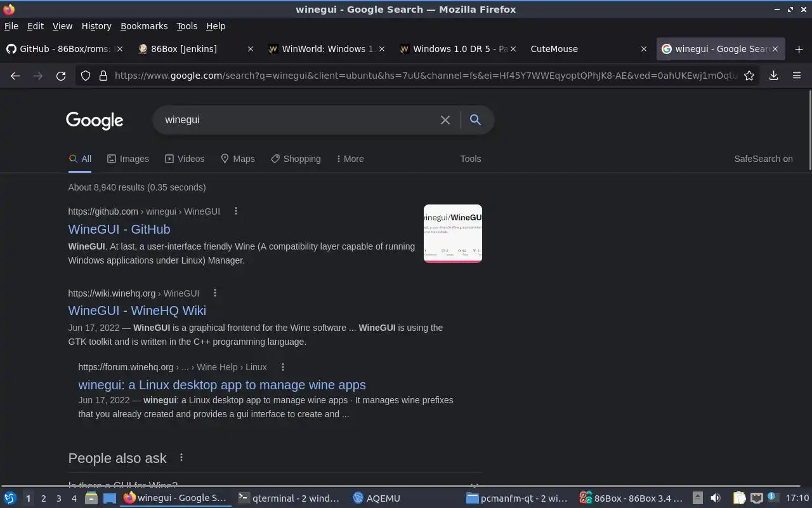Open a new browser tab
This screenshot has height=508, width=812.
pos(799,49)
